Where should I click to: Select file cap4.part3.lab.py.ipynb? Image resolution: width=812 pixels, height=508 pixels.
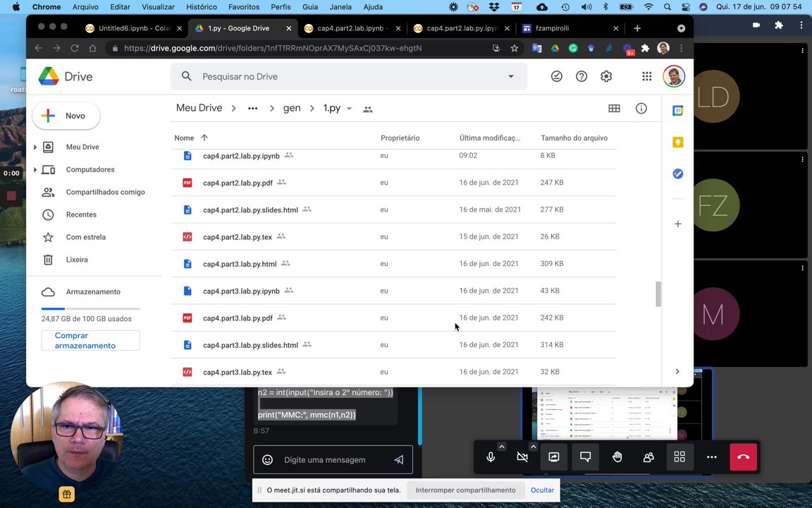coord(393,291)
